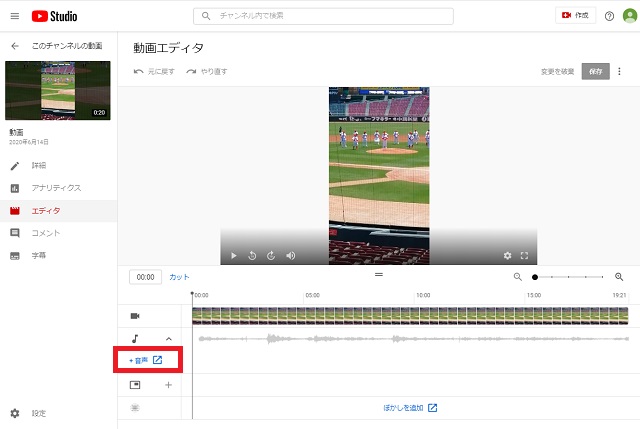640x429 pixels.
Task: Zoom in the timeline magnifier icon
Action: pyautogui.click(x=619, y=277)
